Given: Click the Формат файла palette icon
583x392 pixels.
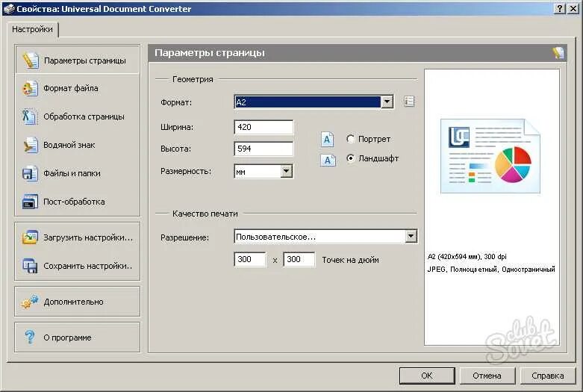Looking at the screenshot, I should pos(30,89).
